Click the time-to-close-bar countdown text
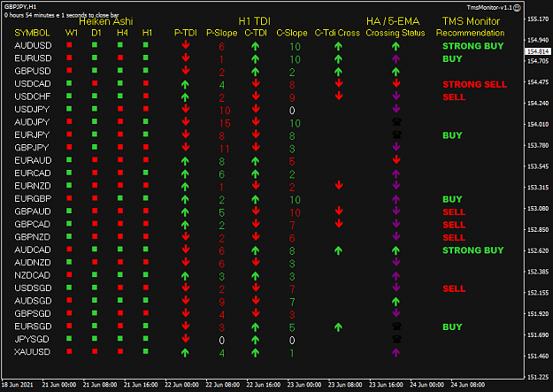 pyautogui.click(x=61, y=15)
